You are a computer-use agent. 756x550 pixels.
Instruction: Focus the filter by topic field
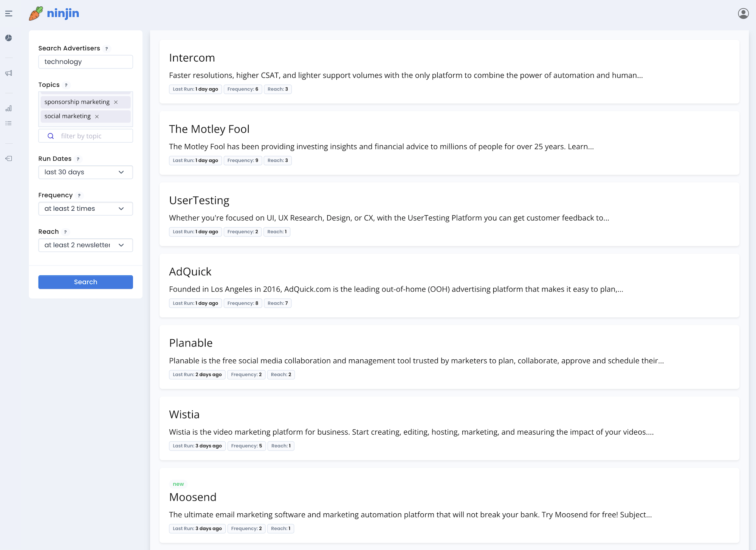pos(85,136)
